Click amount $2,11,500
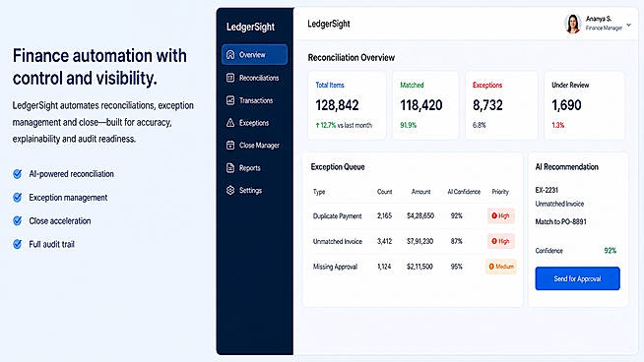Screen dimensions: 644x362 pos(419,267)
